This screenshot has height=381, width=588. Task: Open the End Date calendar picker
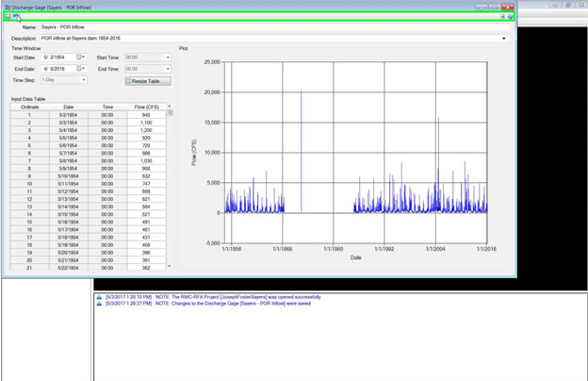coord(81,69)
